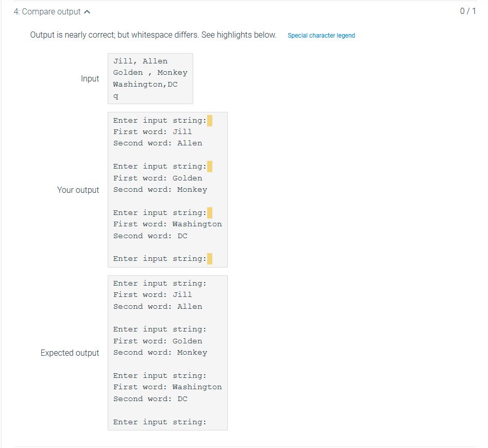Click 'First word: Jill' in Your output
Image resolution: width=488 pixels, height=448 pixels.
click(152, 131)
